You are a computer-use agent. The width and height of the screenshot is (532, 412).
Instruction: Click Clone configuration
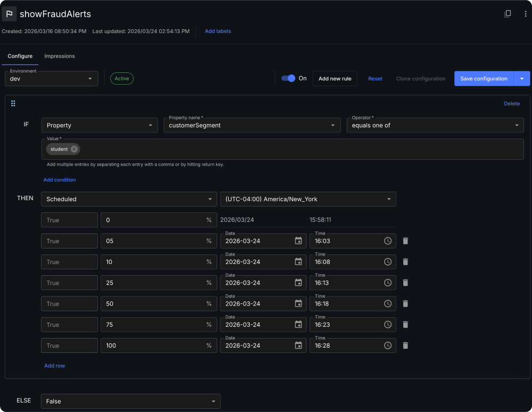coord(421,79)
